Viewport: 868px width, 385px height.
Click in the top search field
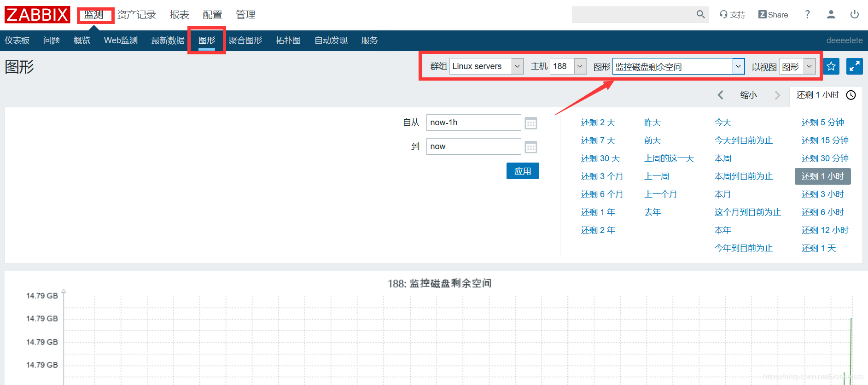(x=633, y=15)
